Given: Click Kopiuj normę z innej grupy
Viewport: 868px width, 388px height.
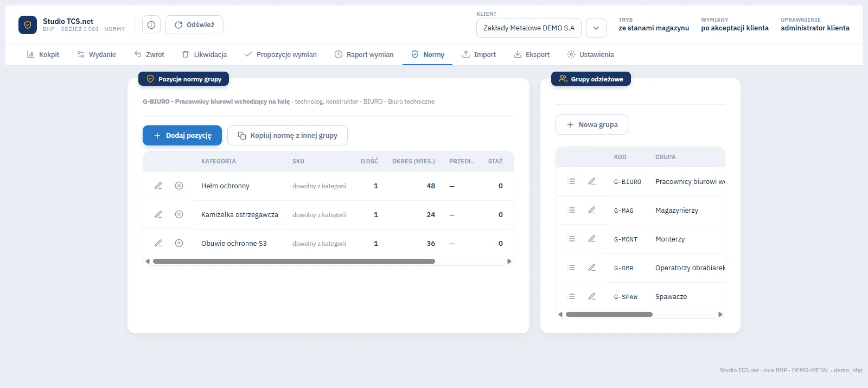Looking at the screenshot, I should coord(288,136).
